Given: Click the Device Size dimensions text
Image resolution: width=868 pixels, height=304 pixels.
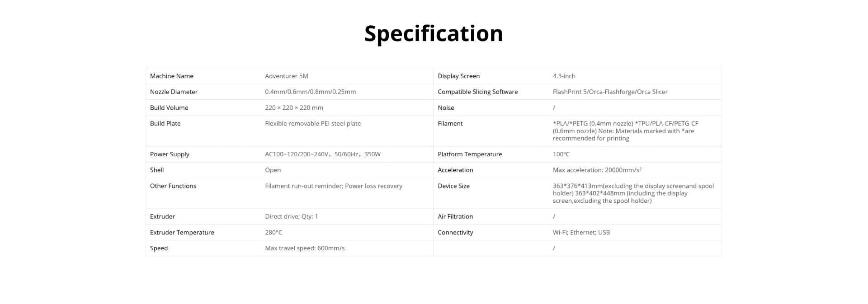Looking at the screenshot, I should [633, 193].
